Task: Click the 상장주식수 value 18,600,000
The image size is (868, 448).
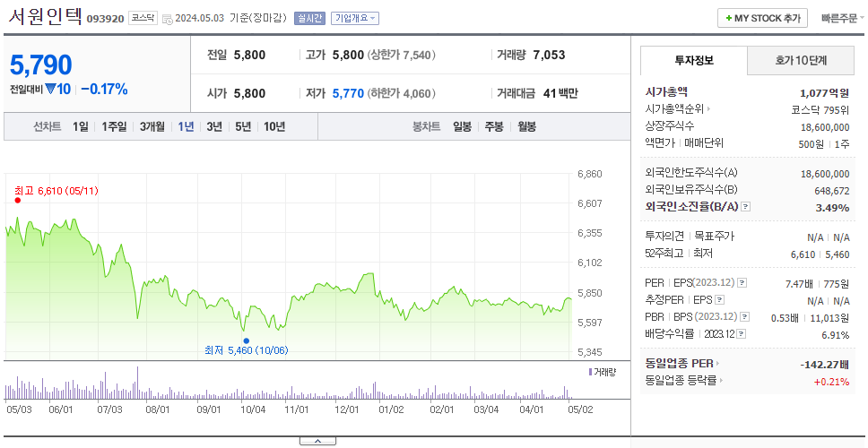Action: [x=825, y=127]
